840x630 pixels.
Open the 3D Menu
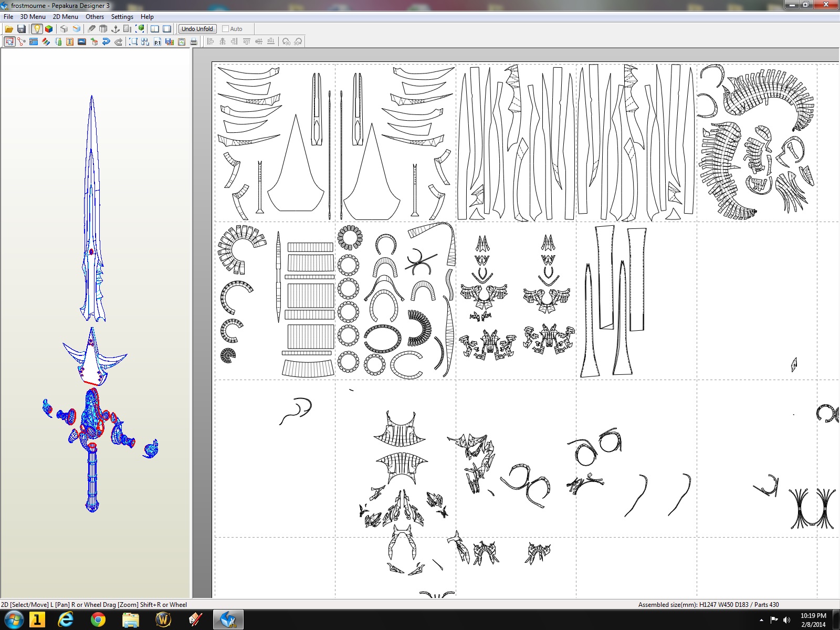pyautogui.click(x=33, y=17)
